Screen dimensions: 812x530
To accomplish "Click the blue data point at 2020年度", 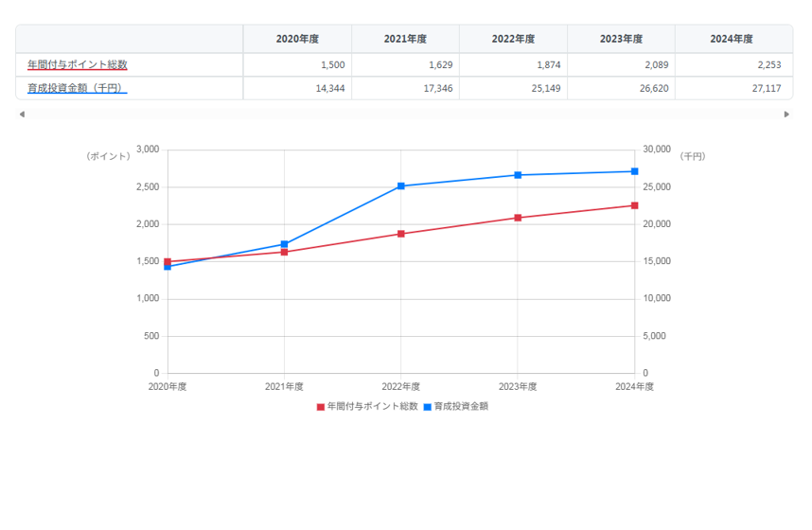I will 168,267.
